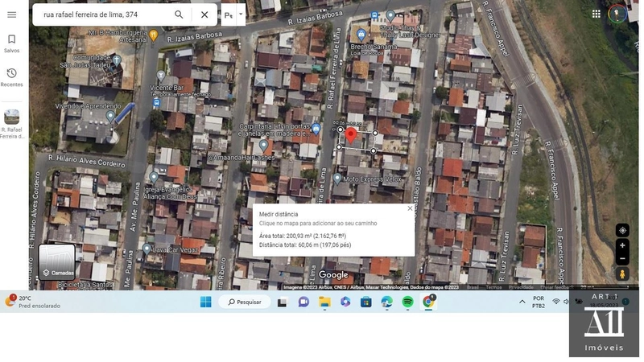Open Microsoft Store from taskbar

pos(365,302)
